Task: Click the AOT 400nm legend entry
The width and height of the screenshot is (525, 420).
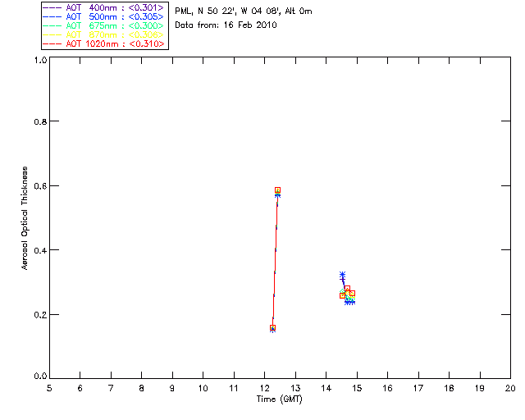Action: click(103, 7)
